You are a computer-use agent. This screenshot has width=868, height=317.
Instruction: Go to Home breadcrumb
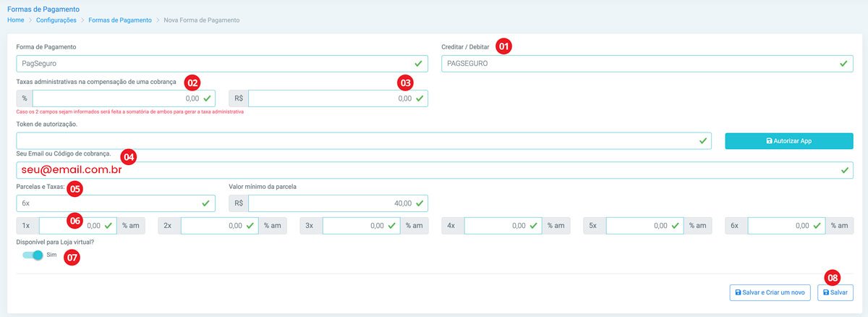pos(16,20)
